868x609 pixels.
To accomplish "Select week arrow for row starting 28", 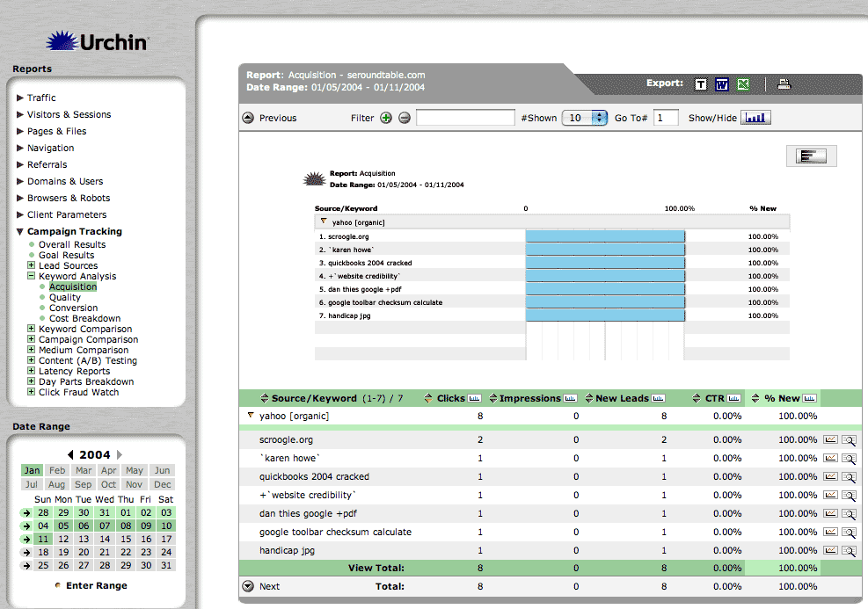I will (26, 512).
